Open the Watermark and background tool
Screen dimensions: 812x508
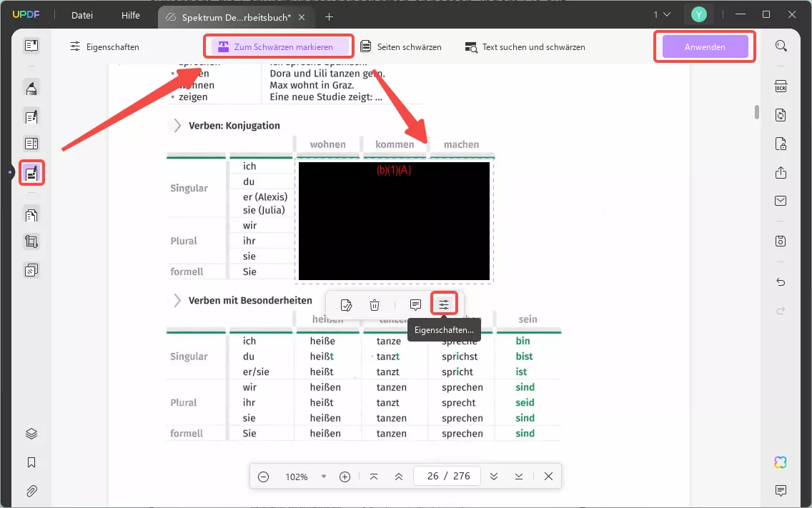click(x=31, y=270)
